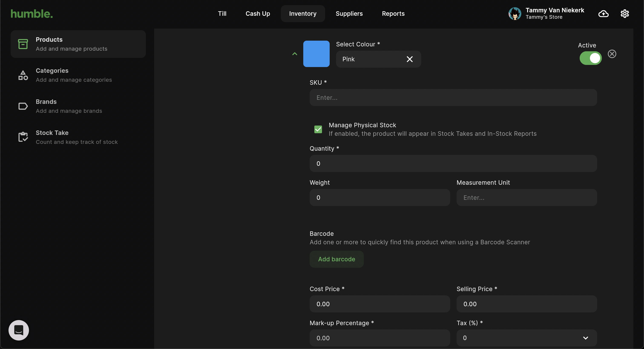Open Products in the sidebar

pyautogui.click(x=78, y=44)
